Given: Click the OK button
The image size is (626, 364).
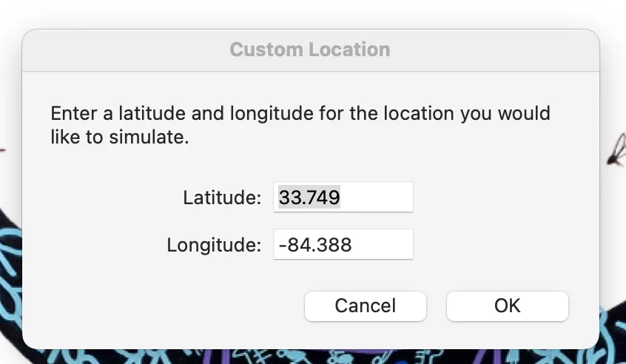Looking at the screenshot, I should tap(507, 306).
